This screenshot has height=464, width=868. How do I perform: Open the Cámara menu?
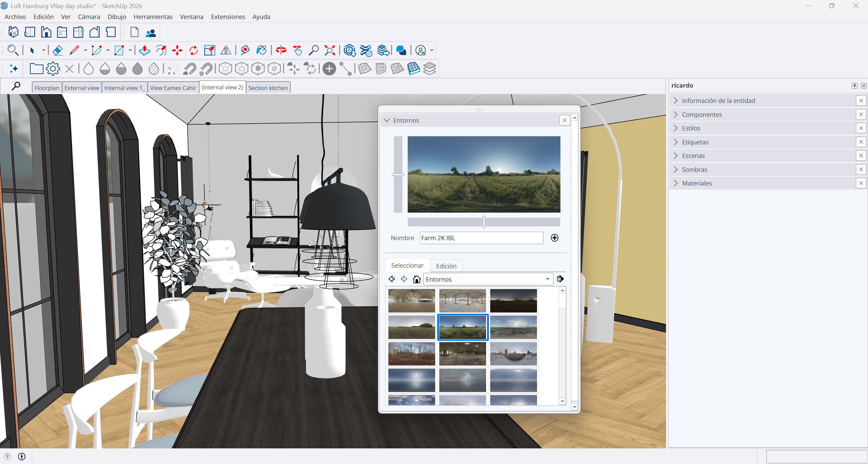pos(89,17)
